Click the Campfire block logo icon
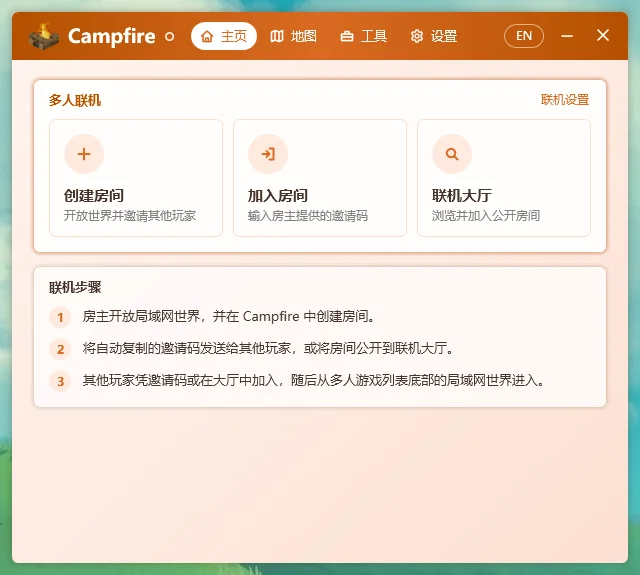Image resolution: width=640 pixels, height=575 pixels. tap(44, 36)
